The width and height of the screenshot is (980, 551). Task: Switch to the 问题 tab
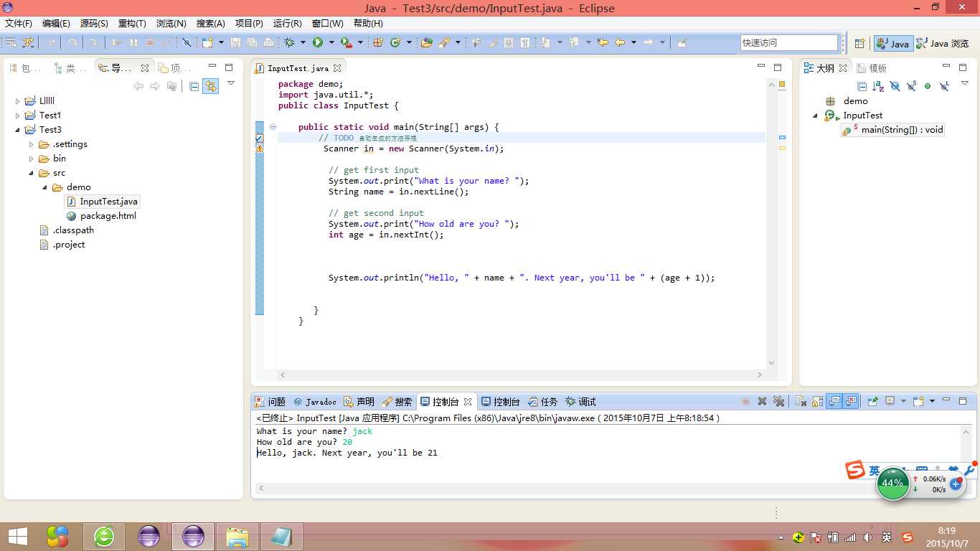point(270,402)
